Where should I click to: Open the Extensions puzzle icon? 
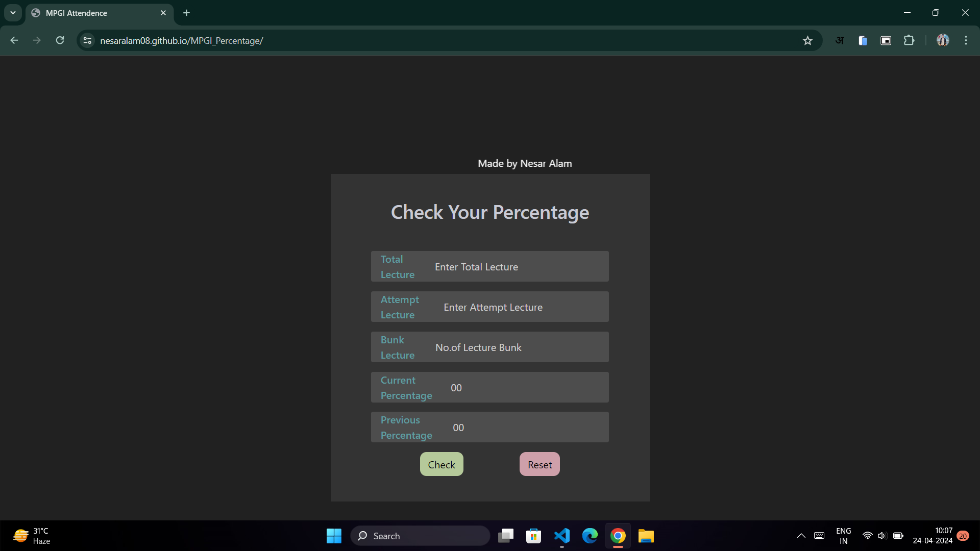tap(909, 40)
